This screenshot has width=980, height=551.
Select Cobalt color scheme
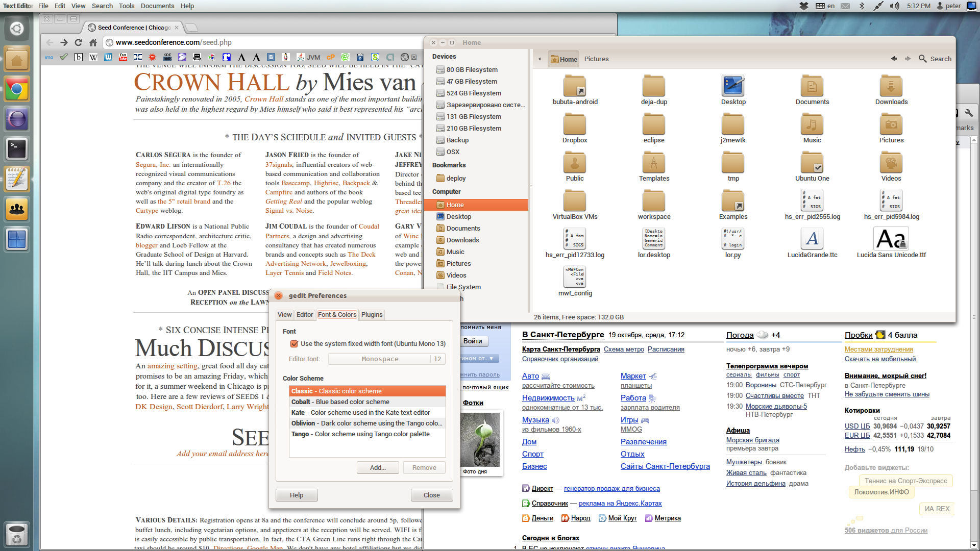(367, 402)
